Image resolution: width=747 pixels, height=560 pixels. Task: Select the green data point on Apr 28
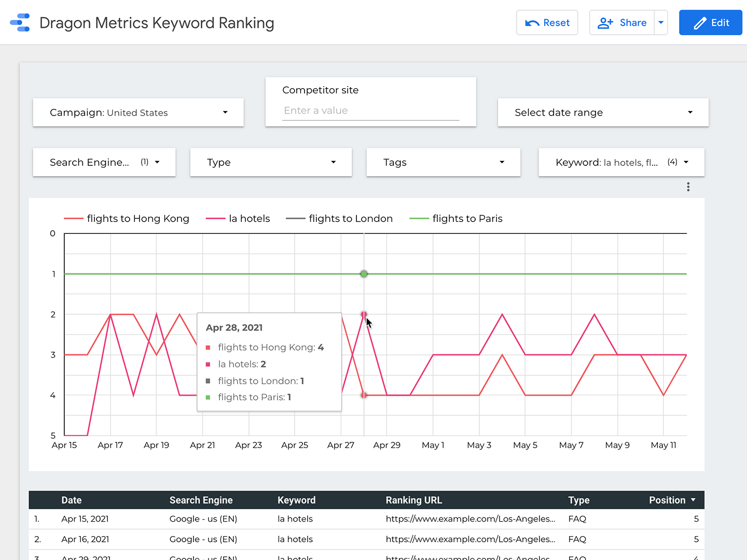tap(364, 274)
